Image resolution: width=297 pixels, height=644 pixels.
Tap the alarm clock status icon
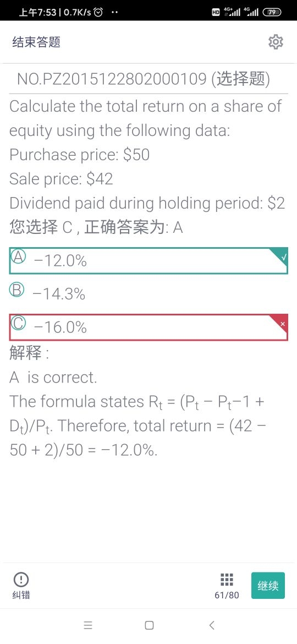98,12
